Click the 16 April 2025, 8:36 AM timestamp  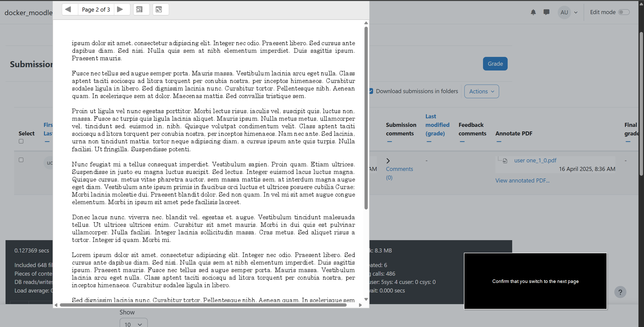[x=587, y=169]
